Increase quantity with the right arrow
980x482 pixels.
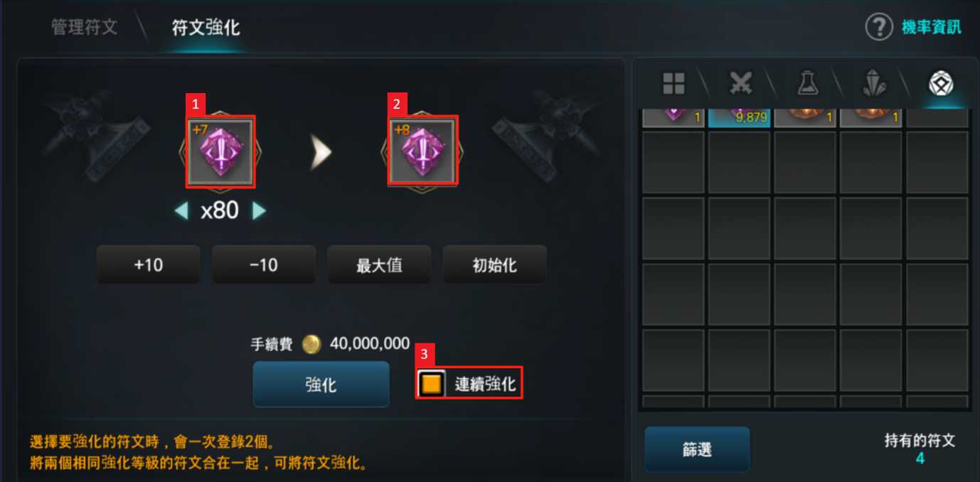(x=259, y=211)
